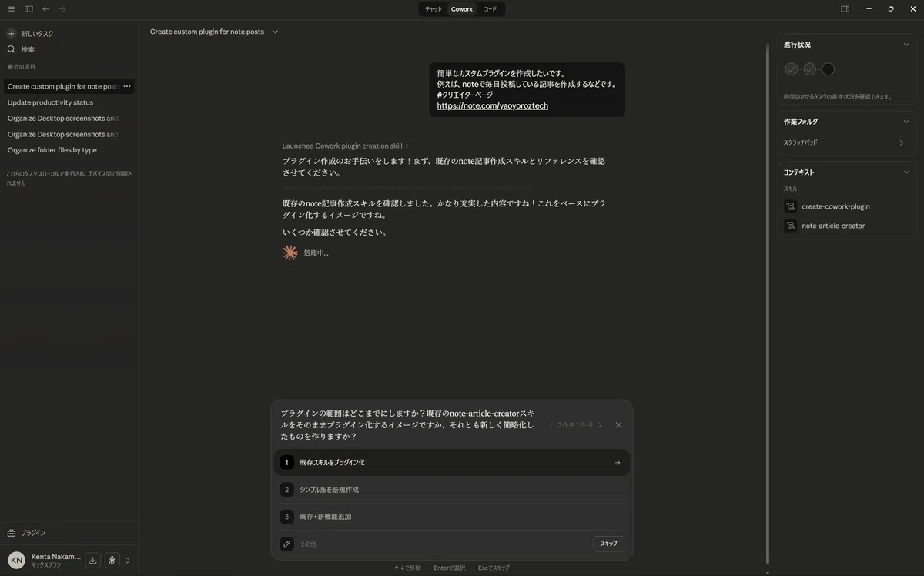Click the 新しいタスク label

pos(37,34)
